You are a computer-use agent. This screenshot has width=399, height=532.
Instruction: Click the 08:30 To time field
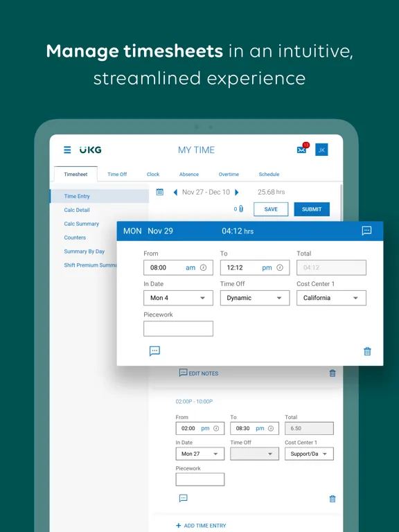[254, 429]
